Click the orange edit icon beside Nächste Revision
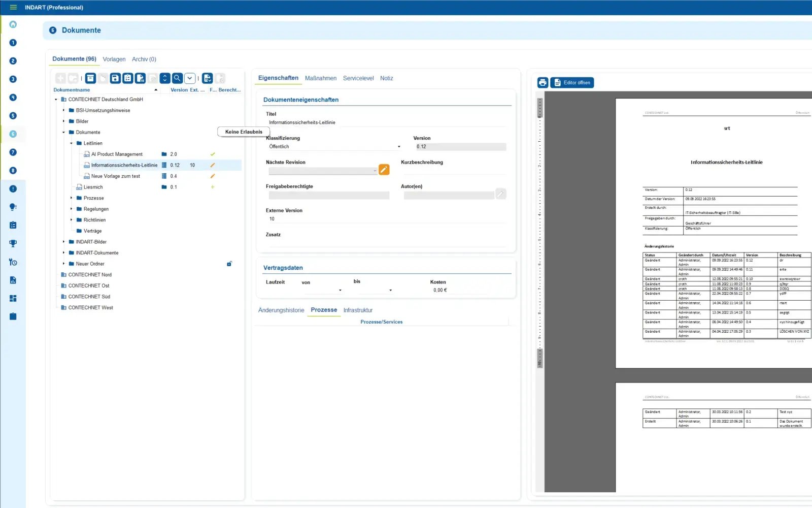This screenshot has width=812, height=508. coord(384,170)
